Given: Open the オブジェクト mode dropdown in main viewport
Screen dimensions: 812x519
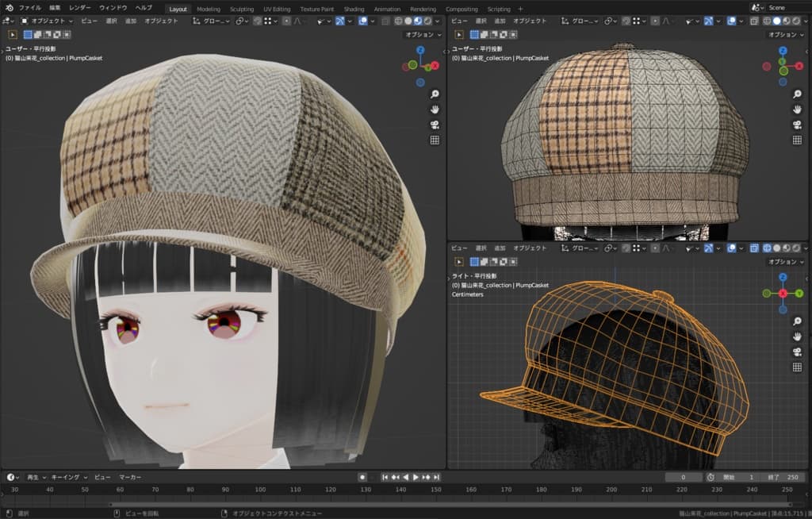Looking at the screenshot, I should (48, 21).
